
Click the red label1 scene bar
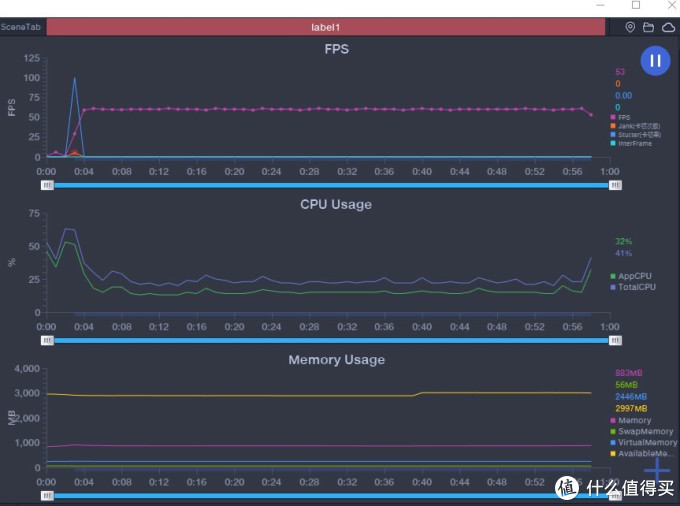coord(326,27)
